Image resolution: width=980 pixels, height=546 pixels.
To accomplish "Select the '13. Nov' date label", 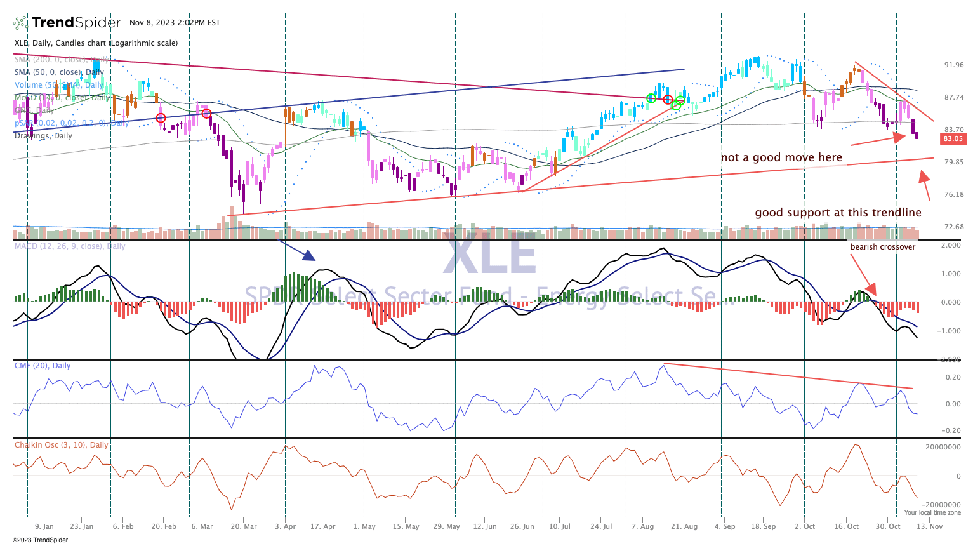I will point(930,526).
